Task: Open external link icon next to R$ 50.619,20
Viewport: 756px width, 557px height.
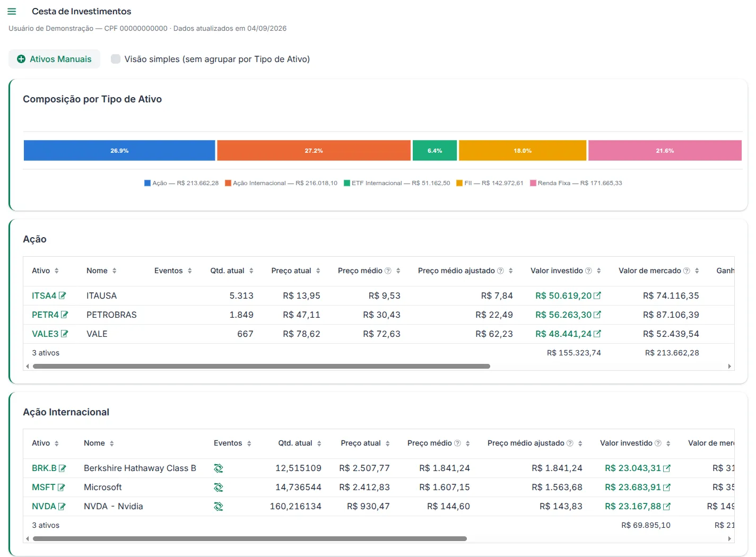Action: coord(597,295)
